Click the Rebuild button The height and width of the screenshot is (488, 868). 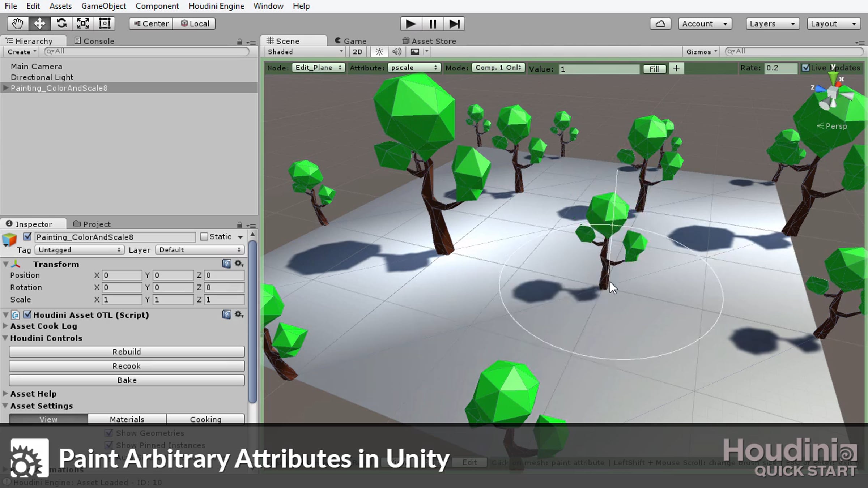[127, 352]
